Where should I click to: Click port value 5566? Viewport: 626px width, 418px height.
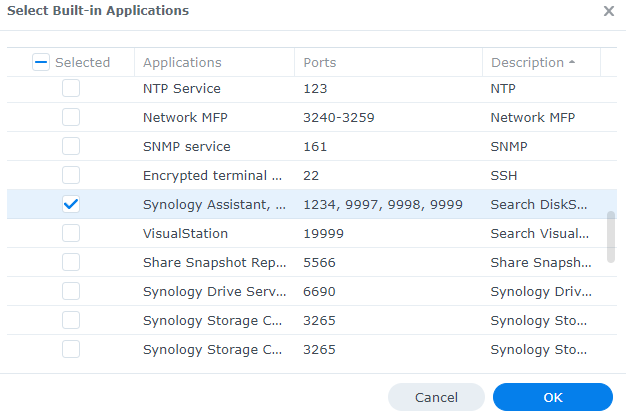tap(319, 263)
